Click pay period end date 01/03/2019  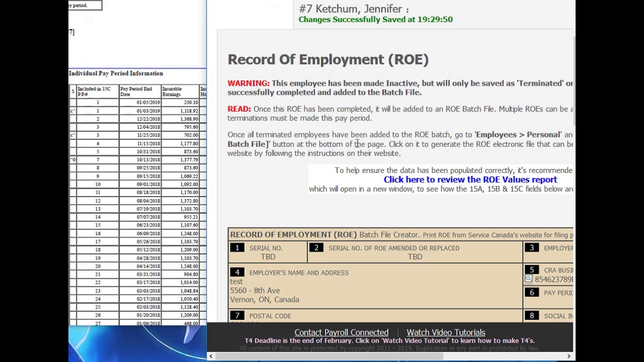pos(148,111)
